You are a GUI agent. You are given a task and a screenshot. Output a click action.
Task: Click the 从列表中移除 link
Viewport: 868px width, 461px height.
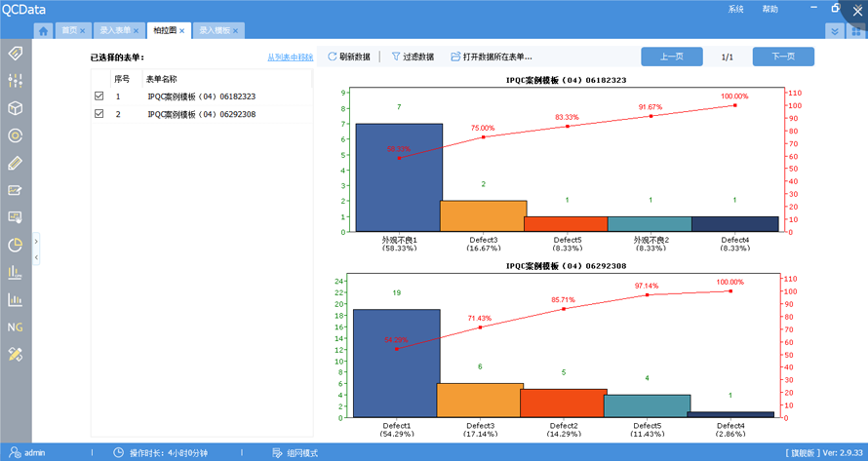290,58
